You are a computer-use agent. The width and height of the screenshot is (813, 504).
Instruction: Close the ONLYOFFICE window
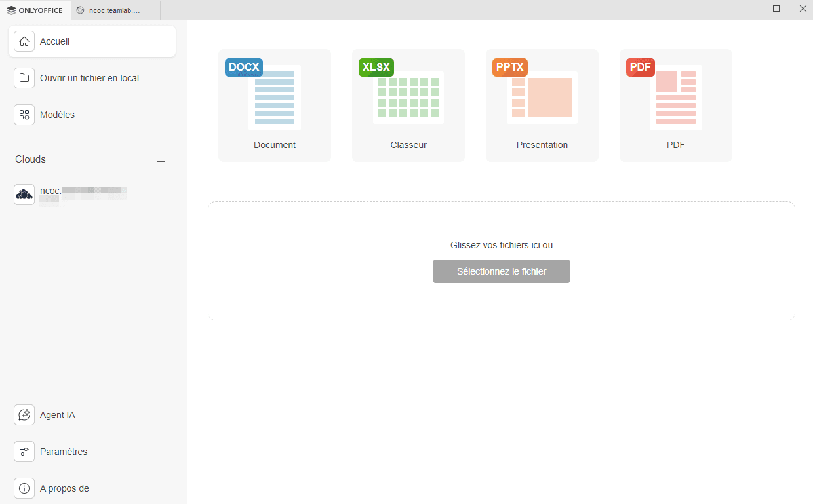(x=803, y=9)
